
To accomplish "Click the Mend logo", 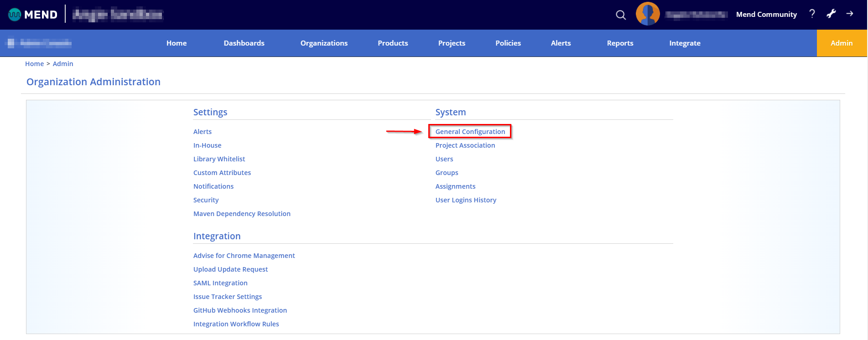I will 33,15.
